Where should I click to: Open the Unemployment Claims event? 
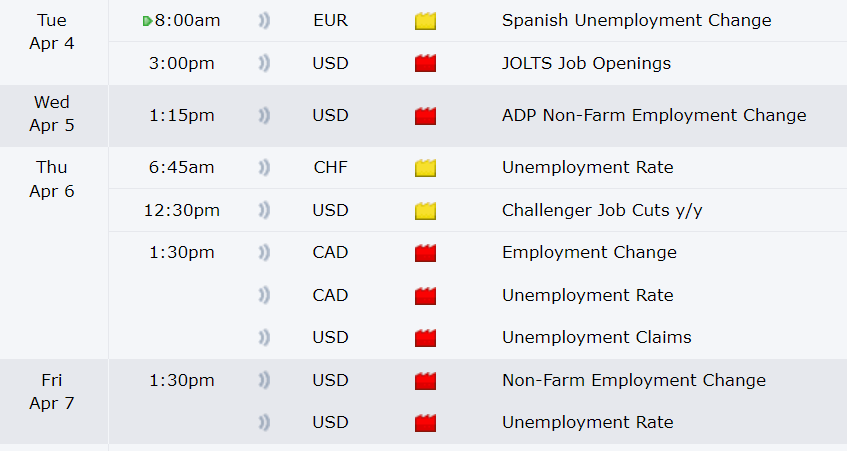596,338
